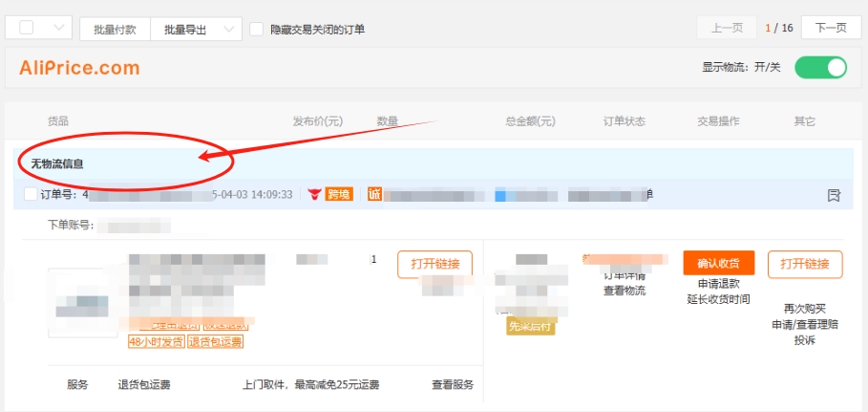Click 查看服务 view service link
Image resolution: width=868 pixels, height=412 pixels.
(x=453, y=385)
